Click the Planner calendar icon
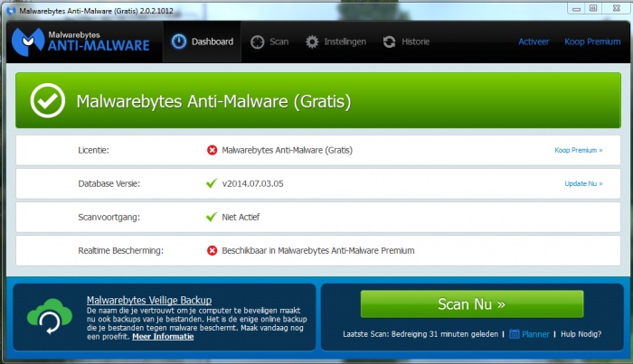633x364 pixels. pyautogui.click(x=514, y=334)
